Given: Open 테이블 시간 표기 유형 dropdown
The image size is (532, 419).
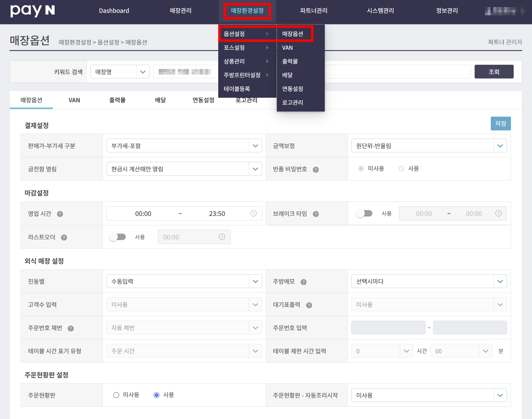Looking at the screenshot, I should point(184,351).
